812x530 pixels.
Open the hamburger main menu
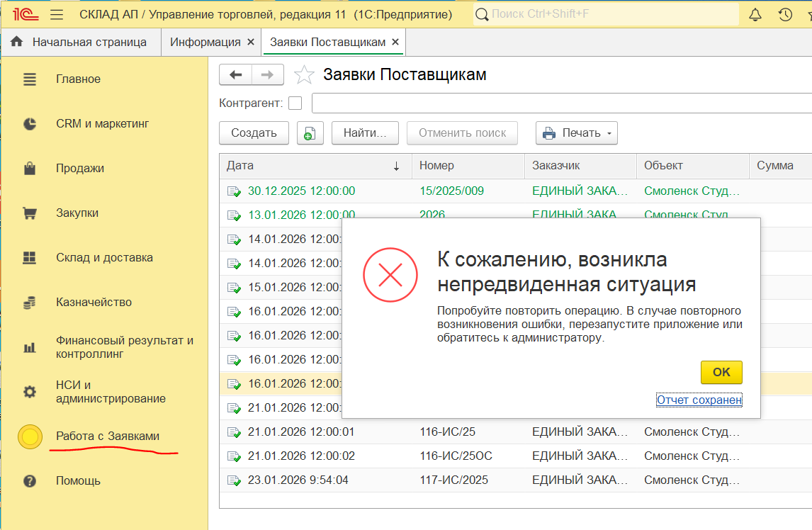pos(57,14)
